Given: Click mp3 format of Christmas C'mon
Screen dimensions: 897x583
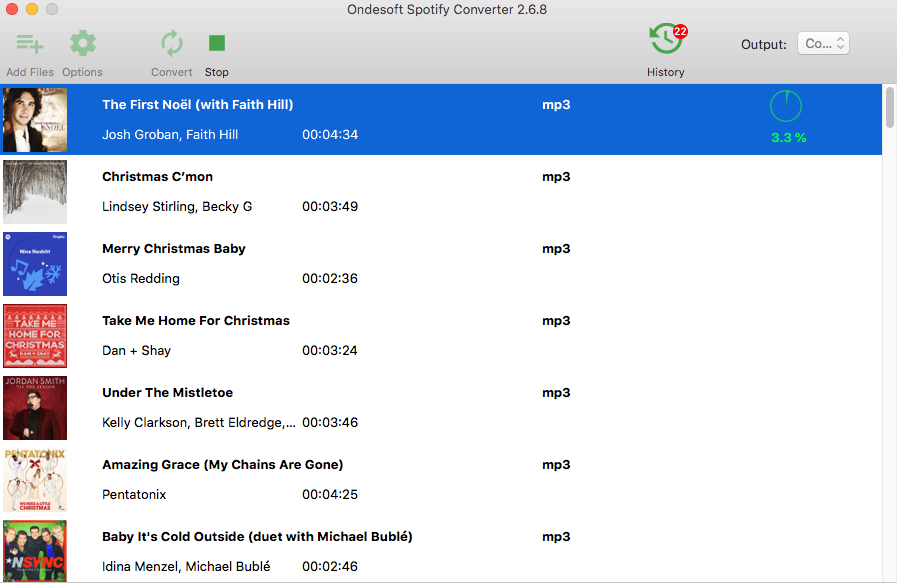Looking at the screenshot, I should pyautogui.click(x=556, y=177).
